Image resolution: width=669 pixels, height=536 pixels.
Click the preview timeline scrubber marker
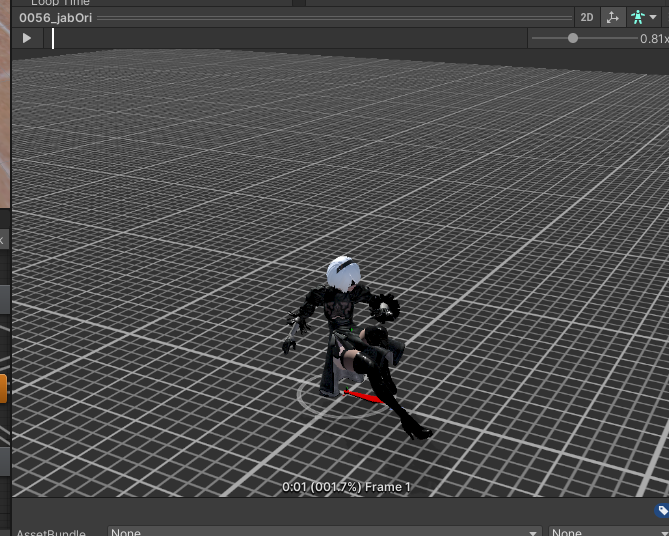tap(53, 38)
